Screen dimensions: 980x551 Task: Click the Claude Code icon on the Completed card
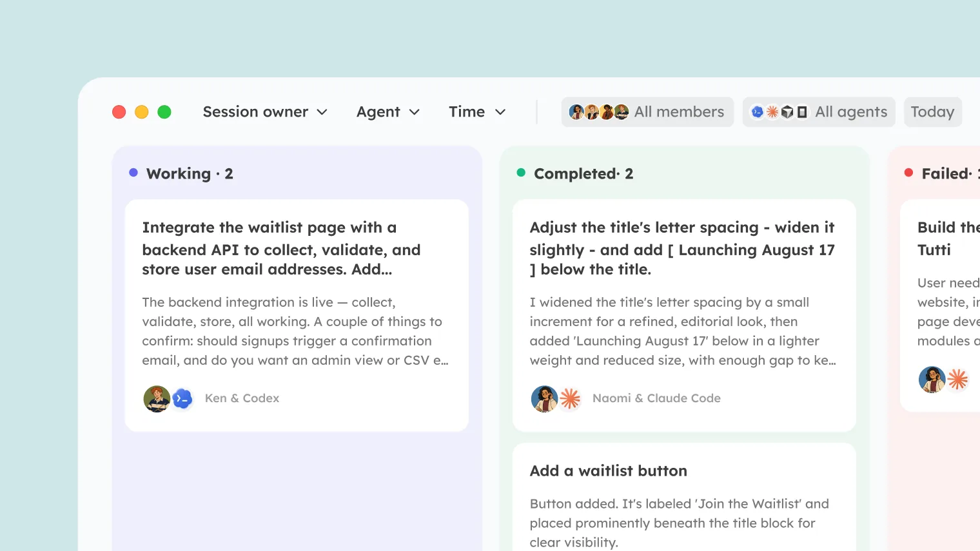tap(570, 399)
